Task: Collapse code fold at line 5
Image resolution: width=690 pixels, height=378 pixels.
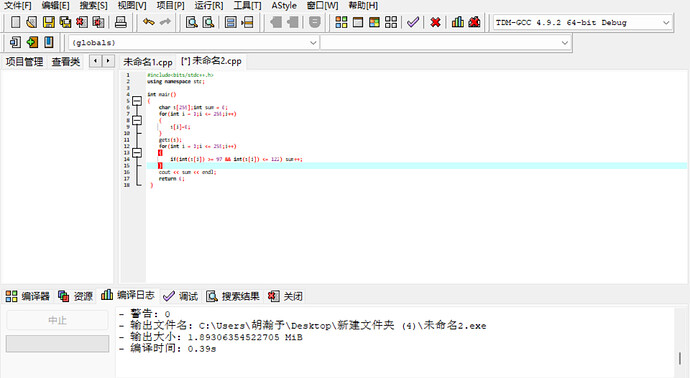Action: tap(137, 101)
